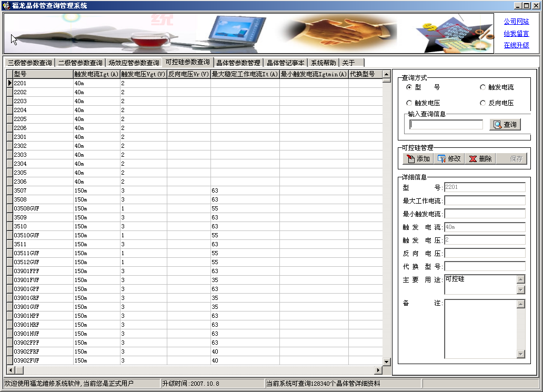This screenshot has width=543, height=392.
Task: Select the 触发电压 query radio button
Action: click(x=409, y=103)
